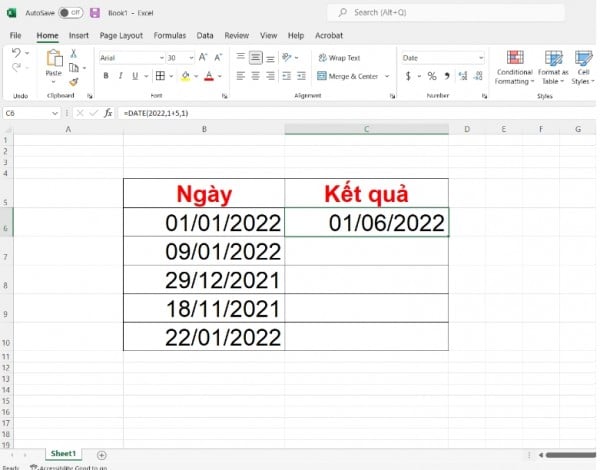This screenshot has height=470, width=600.
Task: Toggle the AutoSave switch
Action: [70, 13]
